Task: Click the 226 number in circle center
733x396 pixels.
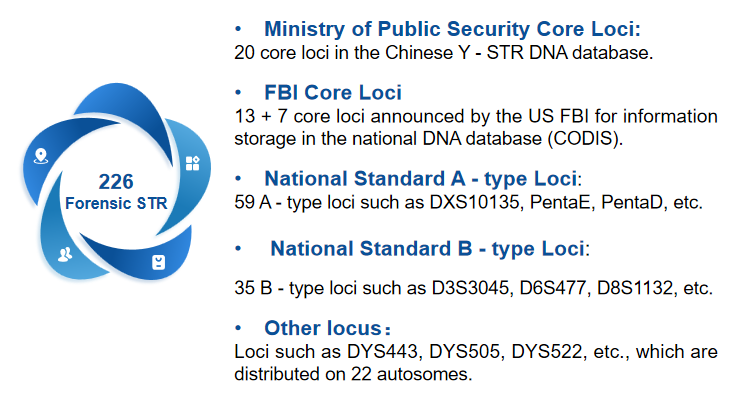Action: [116, 181]
